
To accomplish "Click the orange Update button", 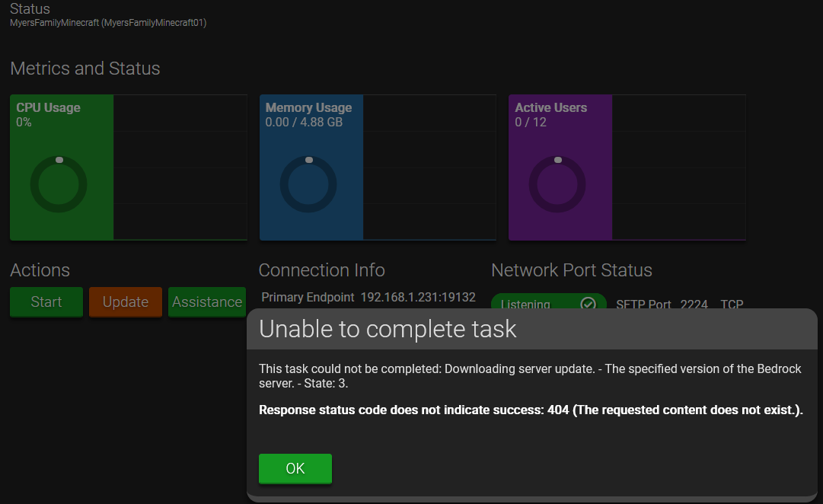I will 126,301.
